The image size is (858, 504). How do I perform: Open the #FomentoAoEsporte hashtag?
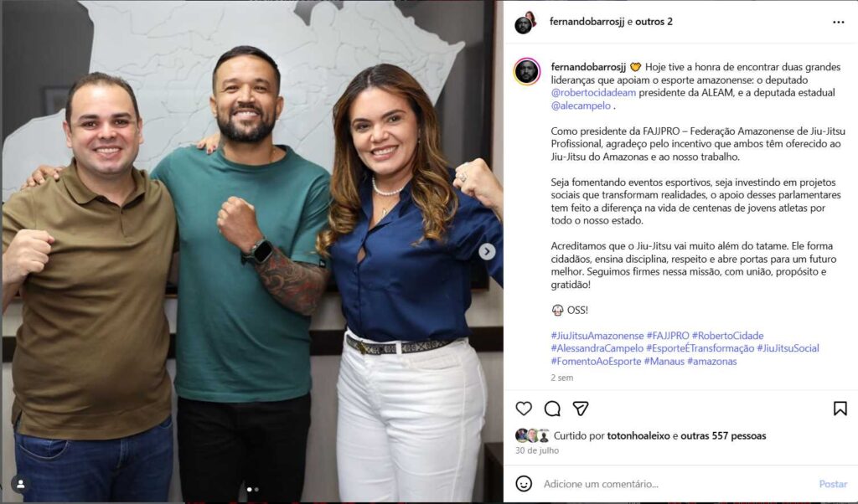(596, 362)
